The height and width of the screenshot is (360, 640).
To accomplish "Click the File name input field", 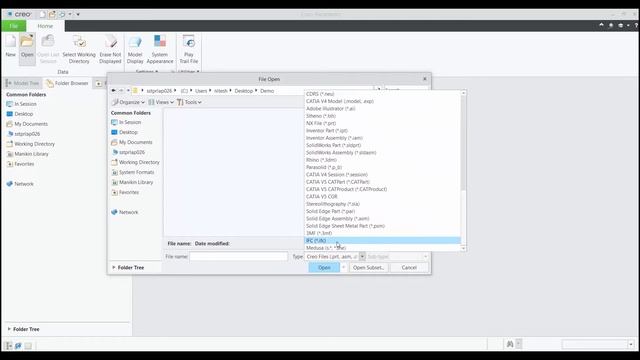I will pos(238,257).
